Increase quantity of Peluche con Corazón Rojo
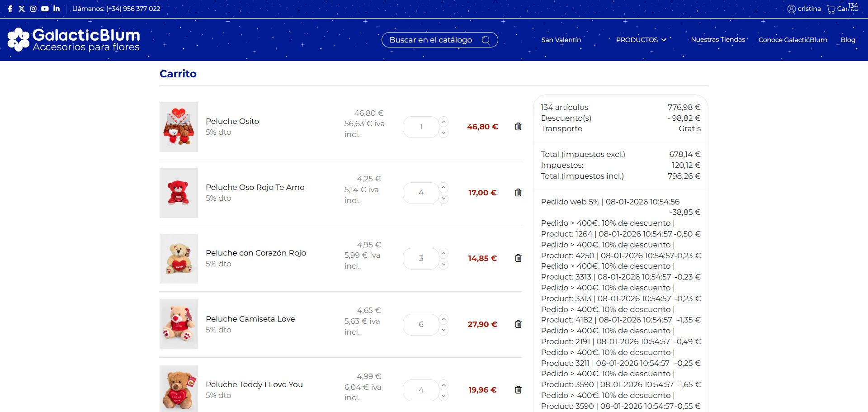This screenshot has width=868, height=412. [x=443, y=253]
